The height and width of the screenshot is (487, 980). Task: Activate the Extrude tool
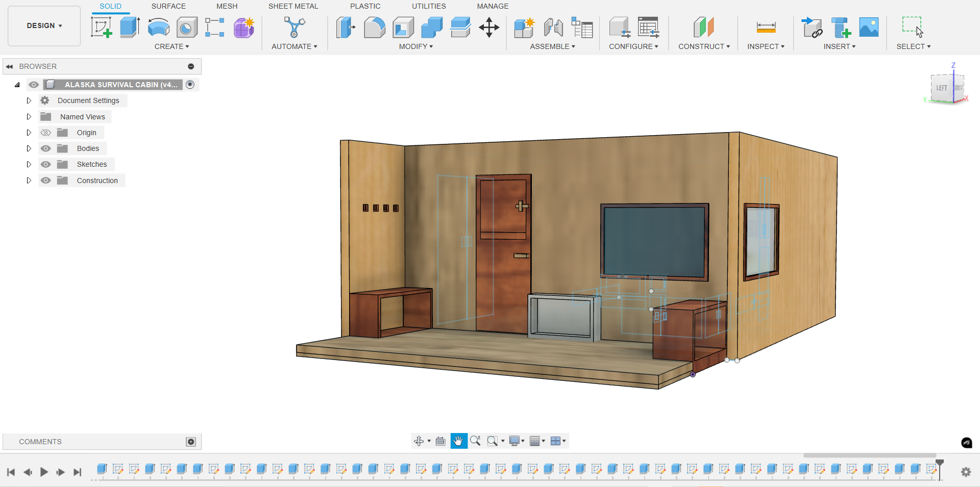130,27
